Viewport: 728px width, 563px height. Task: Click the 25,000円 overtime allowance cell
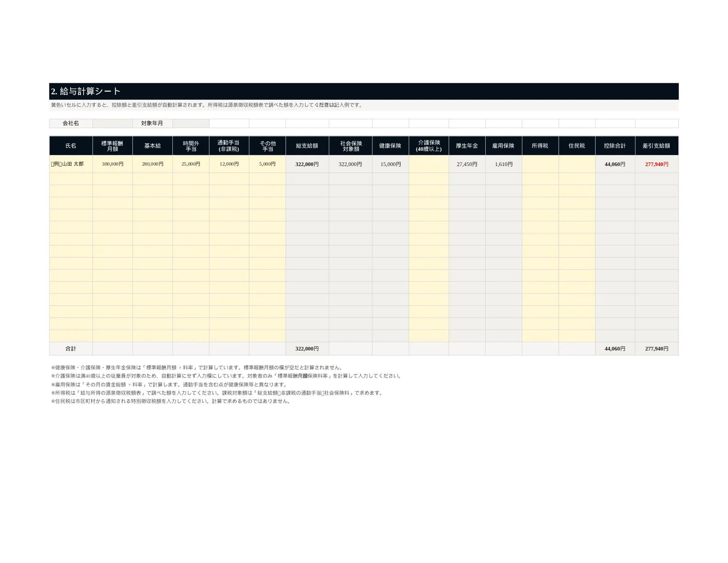point(191,164)
